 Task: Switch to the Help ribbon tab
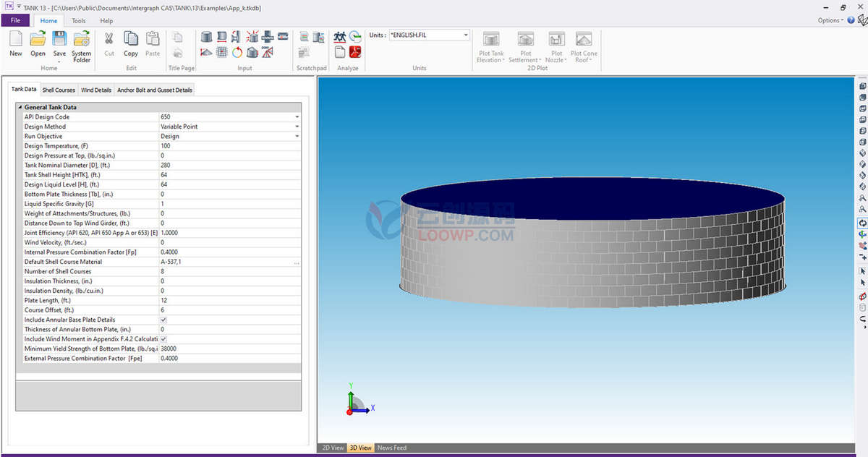pyautogui.click(x=106, y=21)
